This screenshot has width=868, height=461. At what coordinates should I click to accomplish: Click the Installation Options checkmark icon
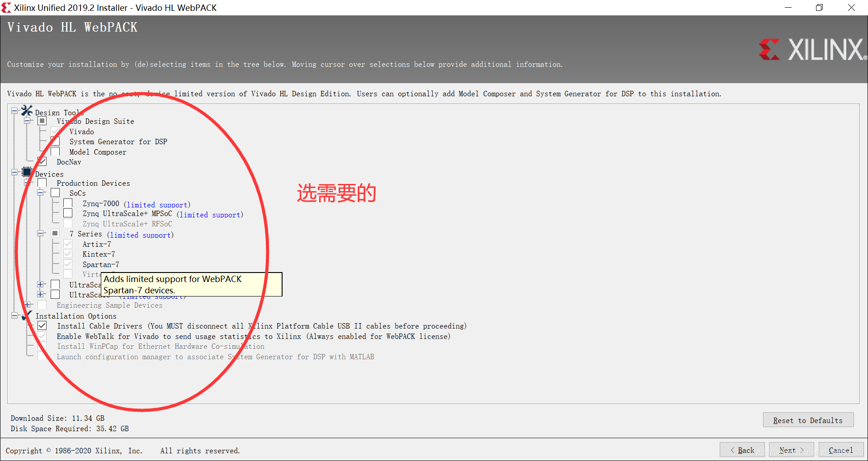pyautogui.click(x=28, y=315)
